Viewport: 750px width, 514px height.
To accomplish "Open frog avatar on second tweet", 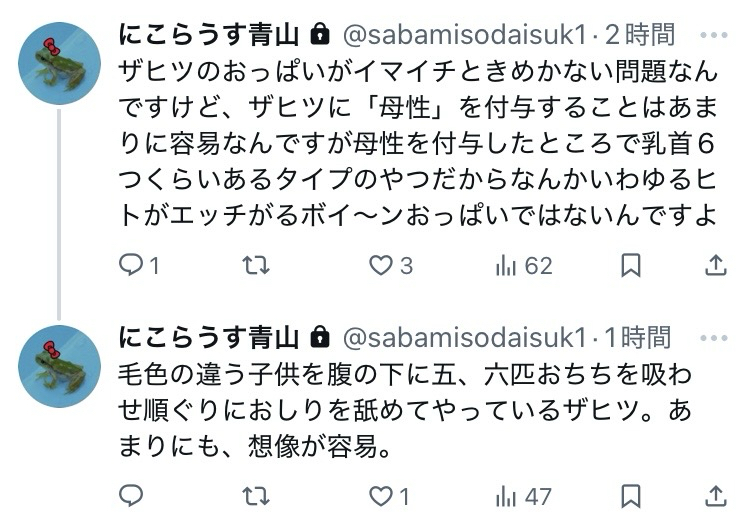I will (x=59, y=365).
